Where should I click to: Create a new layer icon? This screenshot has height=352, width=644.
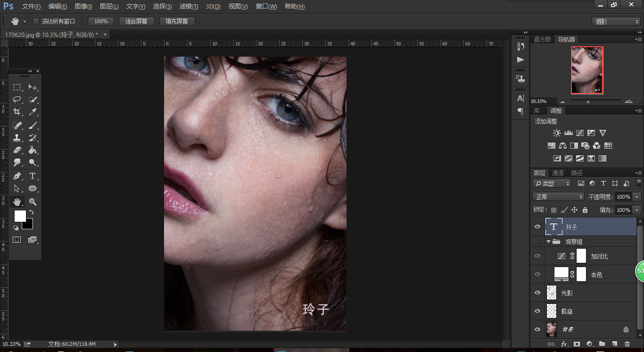(x=614, y=344)
